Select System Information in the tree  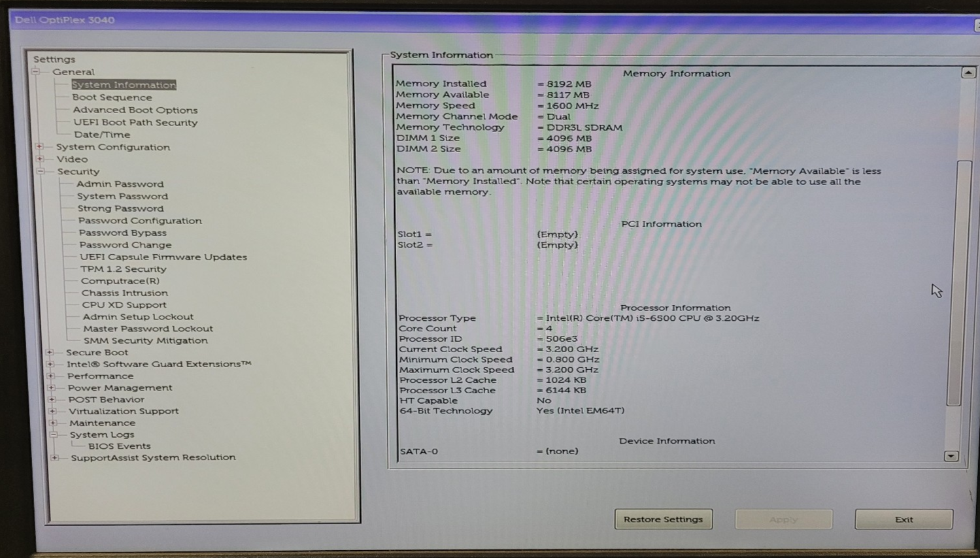click(x=124, y=85)
